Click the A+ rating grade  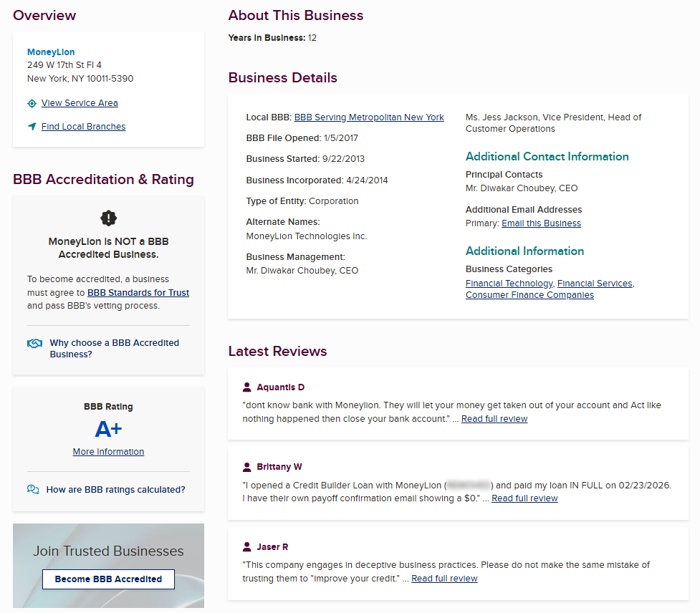tap(108, 429)
